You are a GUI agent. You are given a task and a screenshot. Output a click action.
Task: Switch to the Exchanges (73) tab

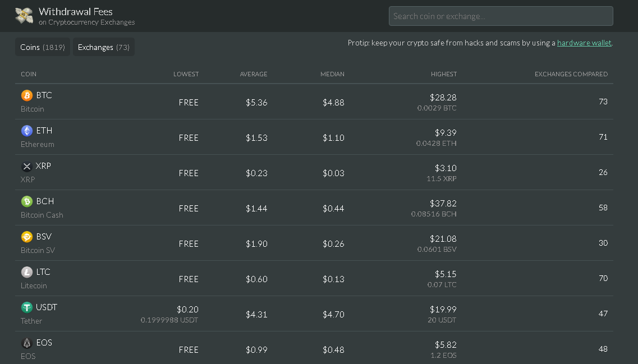(x=104, y=47)
